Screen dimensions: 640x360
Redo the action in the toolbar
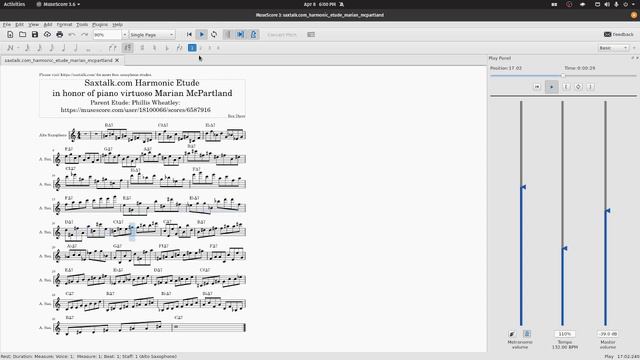(84, 35)
